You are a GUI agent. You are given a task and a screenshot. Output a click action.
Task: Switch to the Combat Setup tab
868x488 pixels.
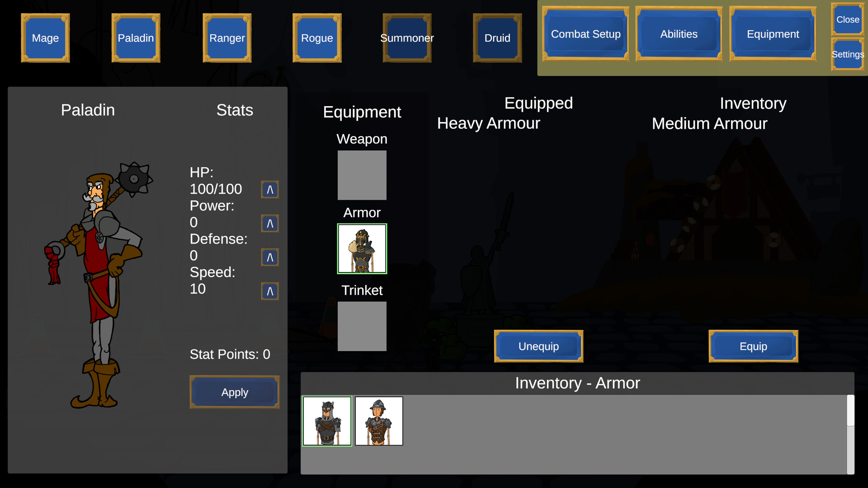tap(585, 34)
